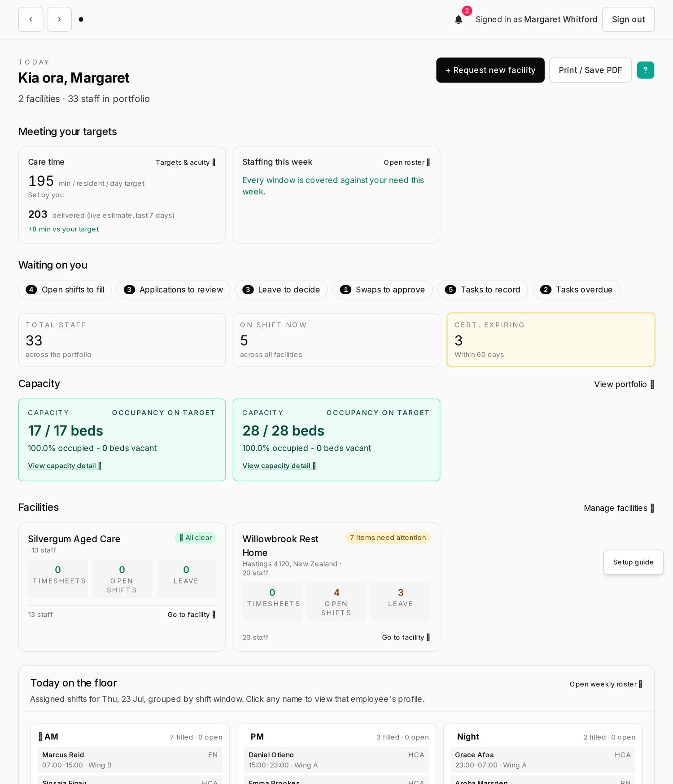Open Grace Afoa's Night shift entry
673x784 pixels.
pos(543,760)
